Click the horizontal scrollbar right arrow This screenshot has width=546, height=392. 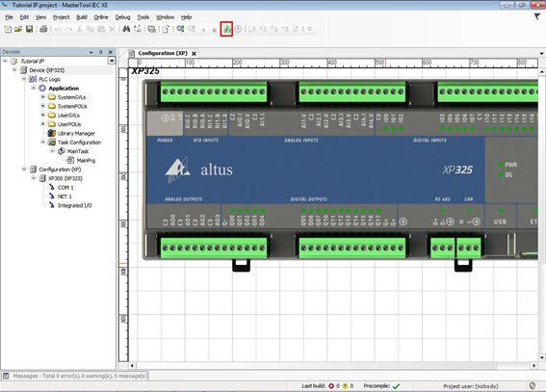[x=533, y=366]
